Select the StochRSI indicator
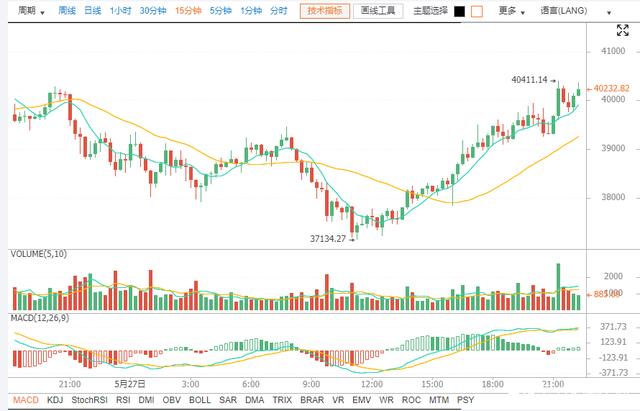Viewport: 640px width, 411px height. click(x=89, y=400)
